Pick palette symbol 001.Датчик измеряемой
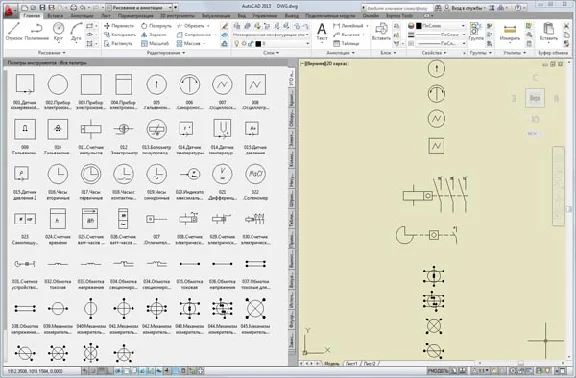The image size is (576, 378). click(25, 91)
